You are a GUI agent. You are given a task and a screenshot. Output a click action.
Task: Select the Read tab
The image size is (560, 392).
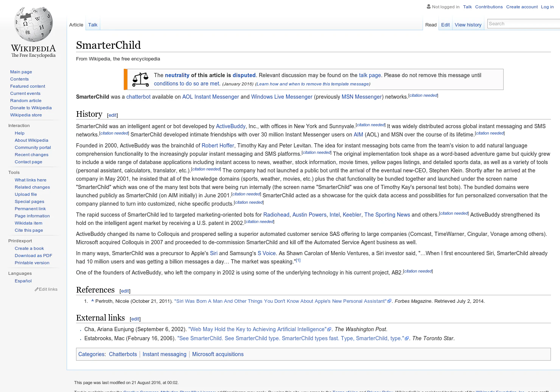[x=431, y=25]
